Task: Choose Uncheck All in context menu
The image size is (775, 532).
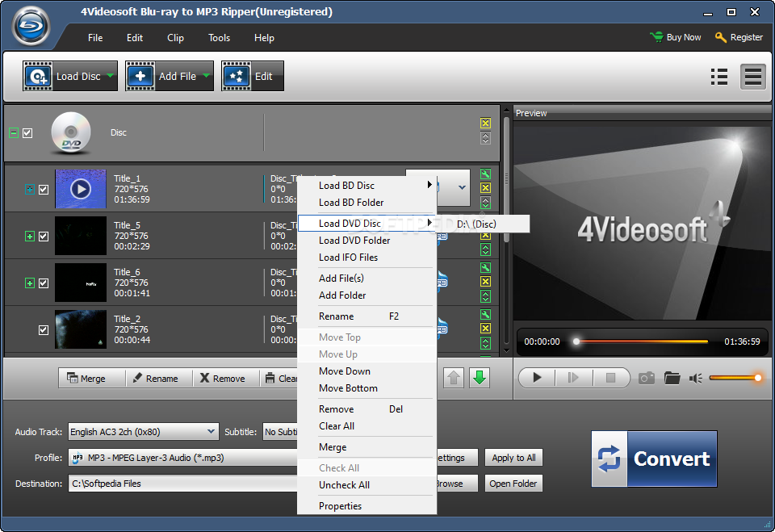Action: [367, 485]
